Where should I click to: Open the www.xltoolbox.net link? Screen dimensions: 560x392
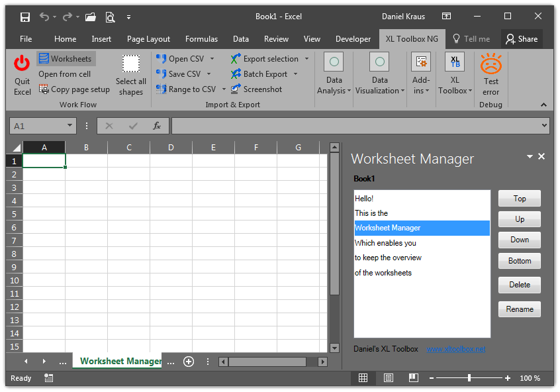click(x=455, y=349)
